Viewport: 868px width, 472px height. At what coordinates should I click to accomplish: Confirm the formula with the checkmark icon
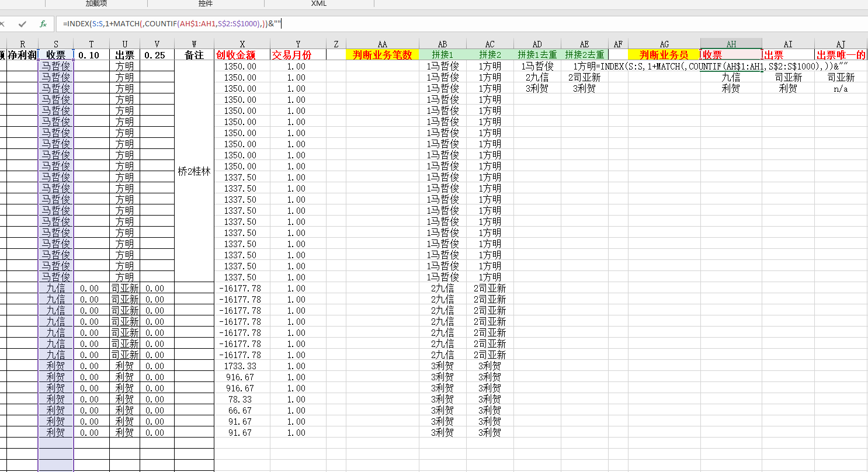22,24
